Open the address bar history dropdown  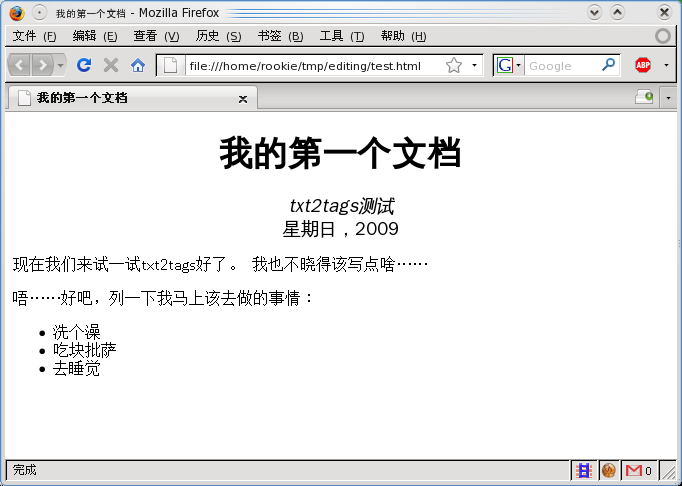pyautogui.click(x=474, y=65)
